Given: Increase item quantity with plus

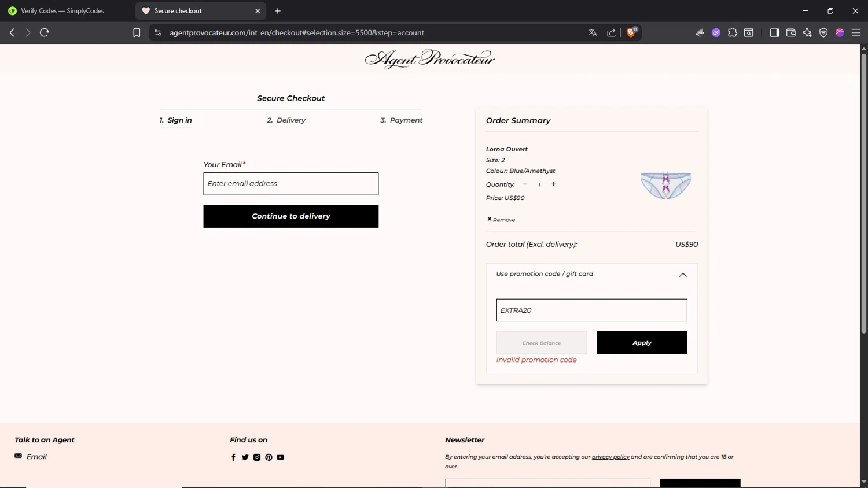Looking at the screenshot, I should [554, 184].
